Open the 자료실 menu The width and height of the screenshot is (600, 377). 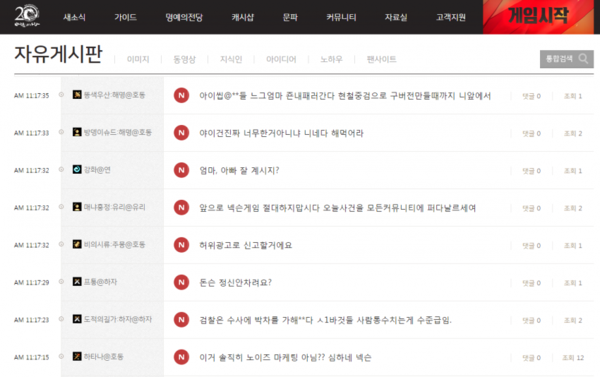click(x=396, y=17)
